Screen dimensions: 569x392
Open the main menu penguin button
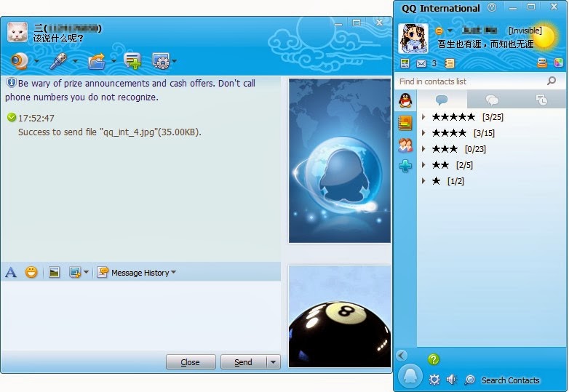click(410, 377)
